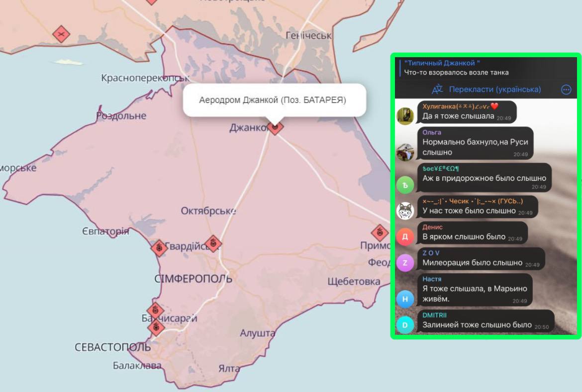
Task: Click the purple Z avatar of Z O V
Action: point(405,262)
